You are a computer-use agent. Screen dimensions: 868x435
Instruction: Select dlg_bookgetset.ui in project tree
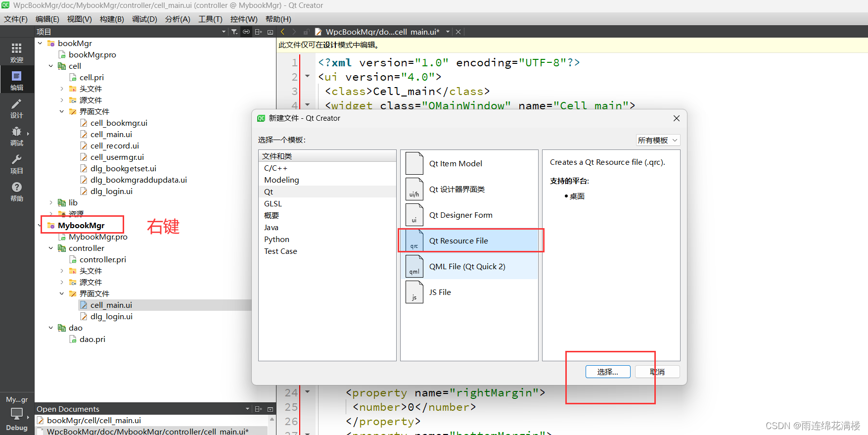pyautogui.click(x=123, y=168)
